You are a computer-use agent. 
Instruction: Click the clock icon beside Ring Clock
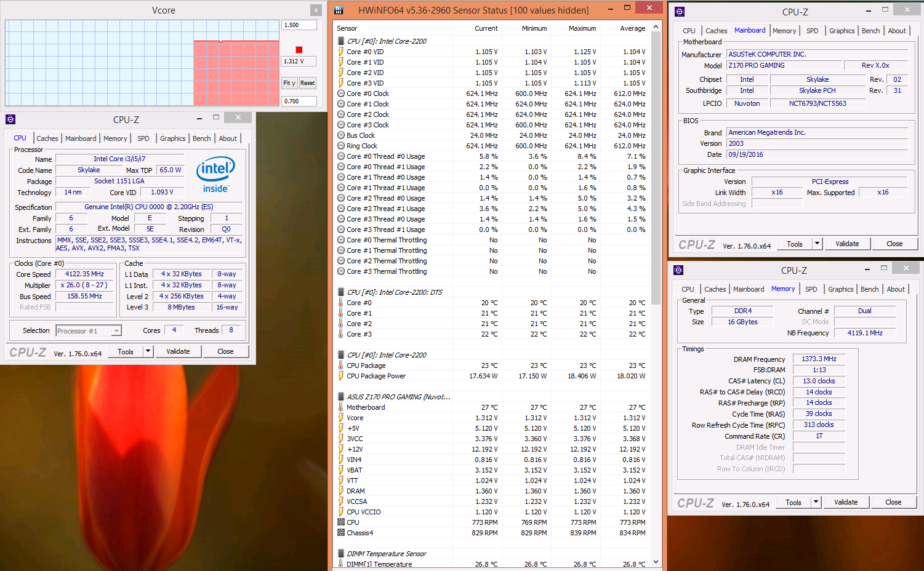coord(341,146)
